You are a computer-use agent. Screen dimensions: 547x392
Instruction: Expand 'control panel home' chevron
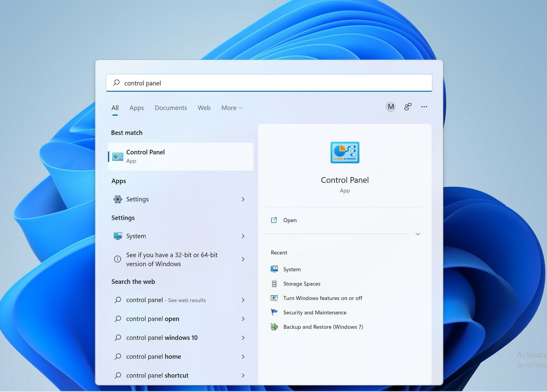pos(243,357)
